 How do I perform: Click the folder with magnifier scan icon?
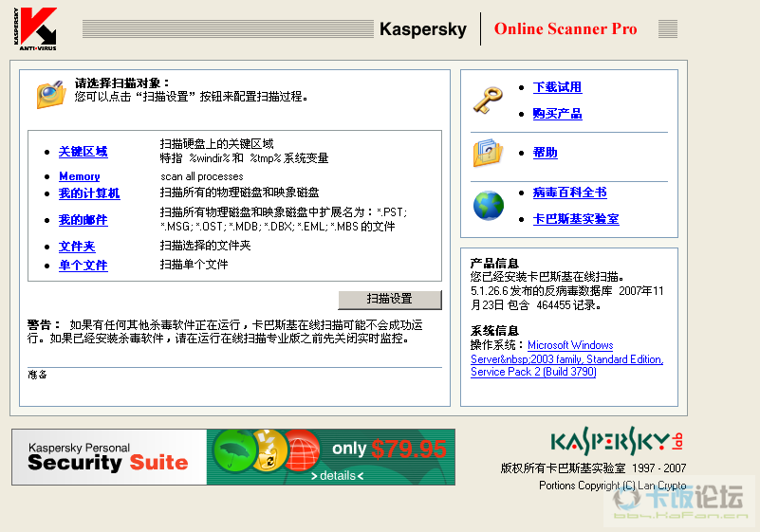click(x=50, y=94)
